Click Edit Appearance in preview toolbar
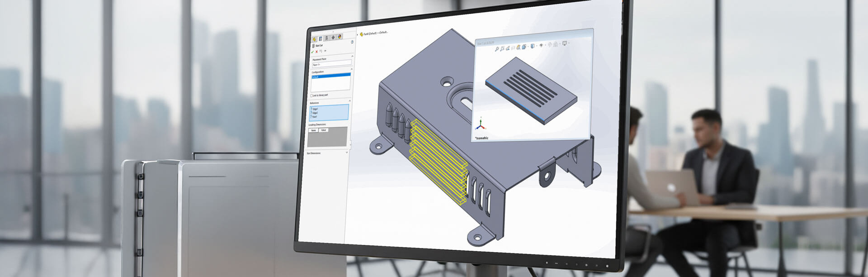This screenshot has width=868, height=277. (x=550, y=44)
